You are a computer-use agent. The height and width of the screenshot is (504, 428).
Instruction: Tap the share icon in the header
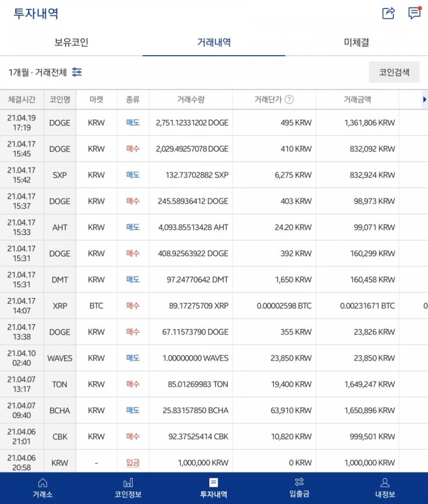(x=388, y=13)
